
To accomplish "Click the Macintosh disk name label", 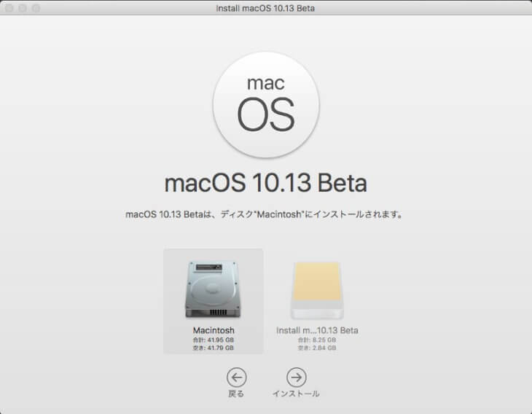I will pos(213,330).
